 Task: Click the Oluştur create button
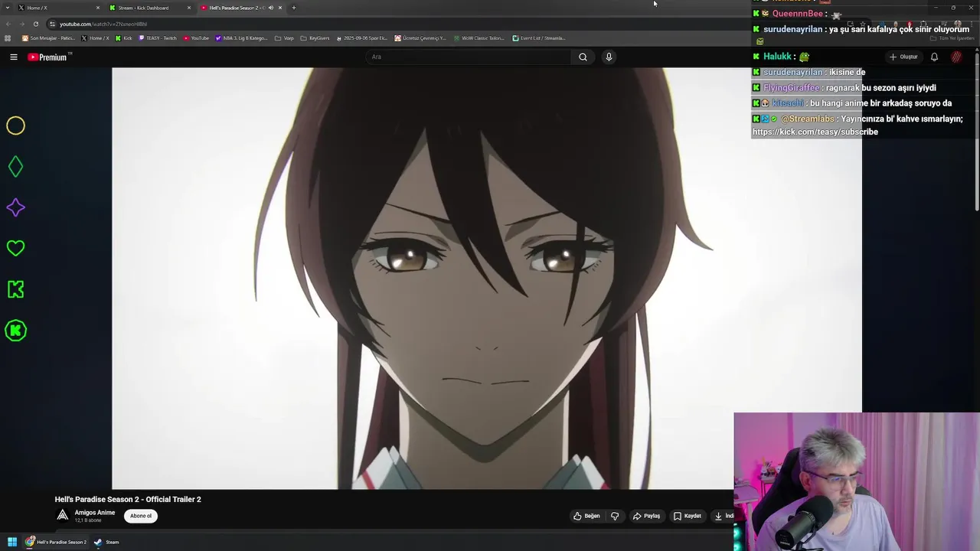tap(903, 57)
